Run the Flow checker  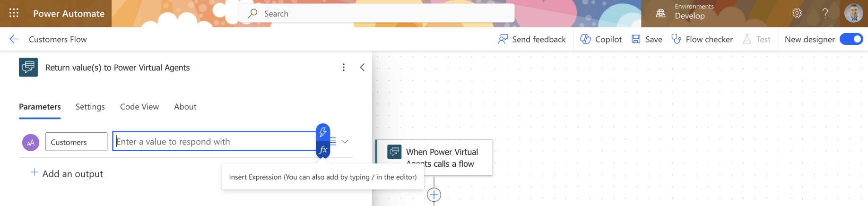coord(702,39)
